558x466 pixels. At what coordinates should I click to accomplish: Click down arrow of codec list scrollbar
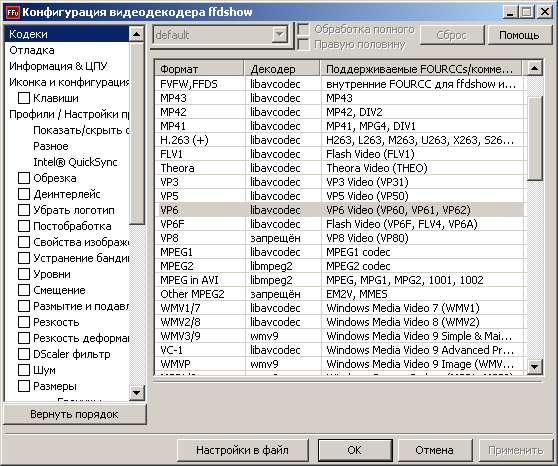pos(535,366)
